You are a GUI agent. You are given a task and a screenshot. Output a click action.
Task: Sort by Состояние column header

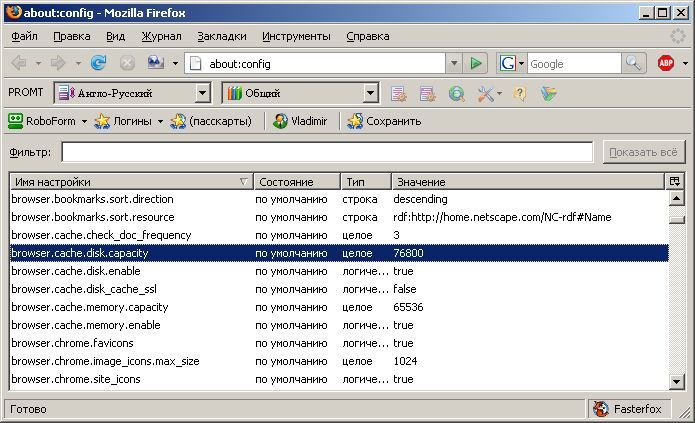[x=297, y=182]
